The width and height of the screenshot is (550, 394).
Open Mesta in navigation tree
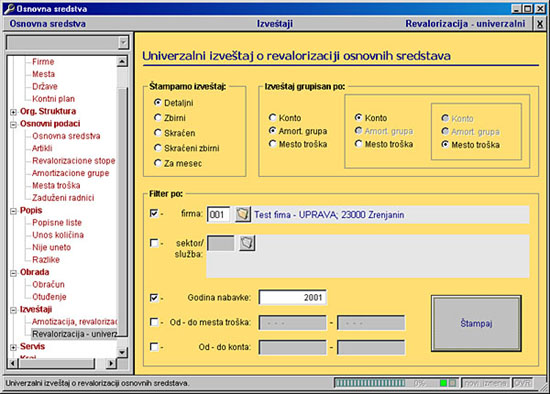point(43,74)
